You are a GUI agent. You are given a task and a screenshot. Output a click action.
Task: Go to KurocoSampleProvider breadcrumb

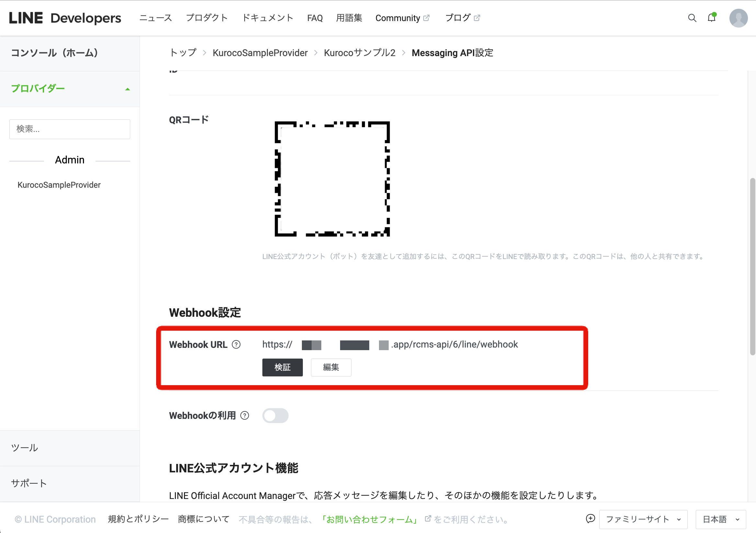(260, 53)
